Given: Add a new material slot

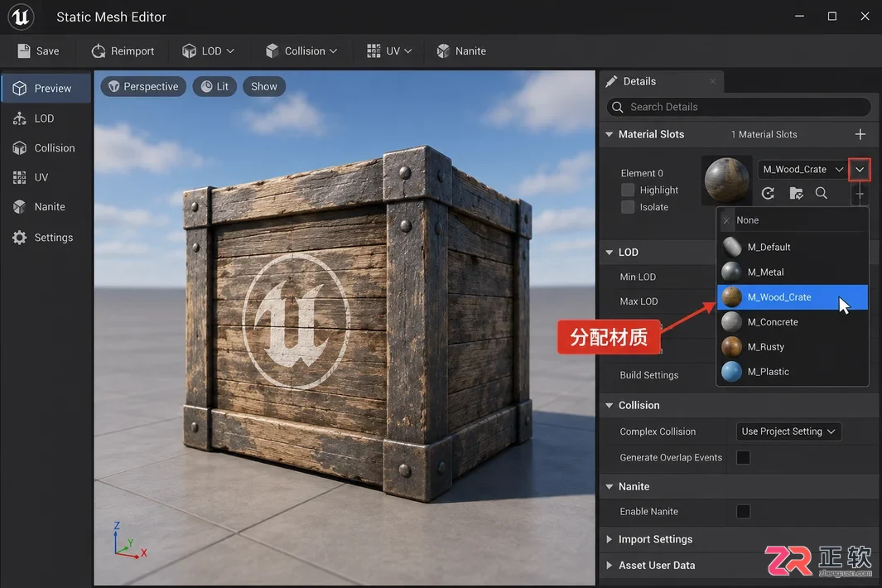Looking at the screenshot, I should point(860,134).
